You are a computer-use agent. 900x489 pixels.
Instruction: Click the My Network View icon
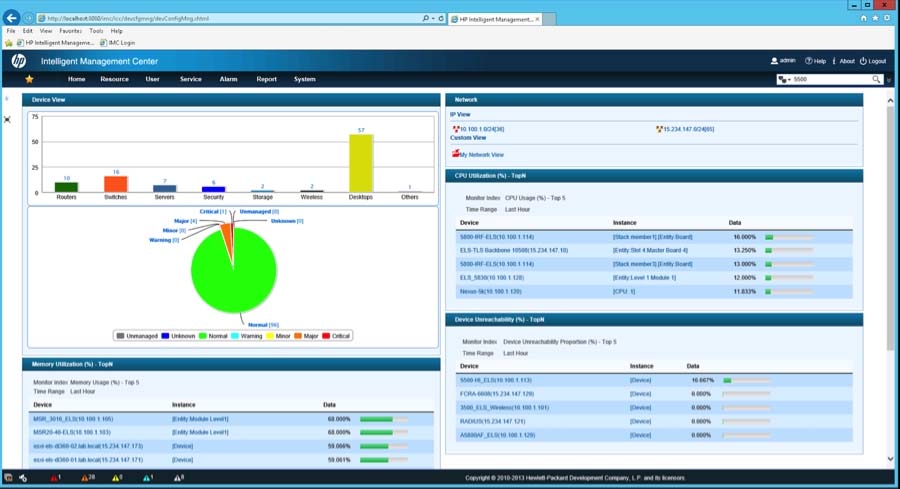[456, 154]
